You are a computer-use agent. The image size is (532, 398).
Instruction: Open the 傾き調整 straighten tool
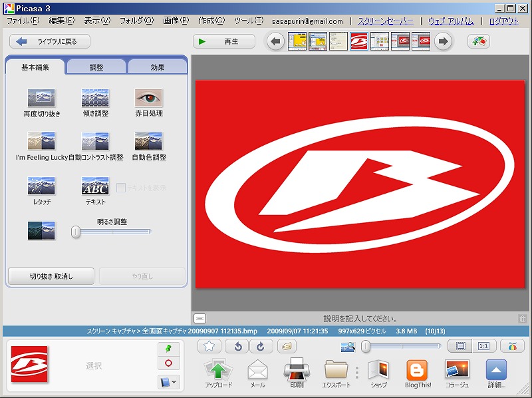click(x=95, y=98)
